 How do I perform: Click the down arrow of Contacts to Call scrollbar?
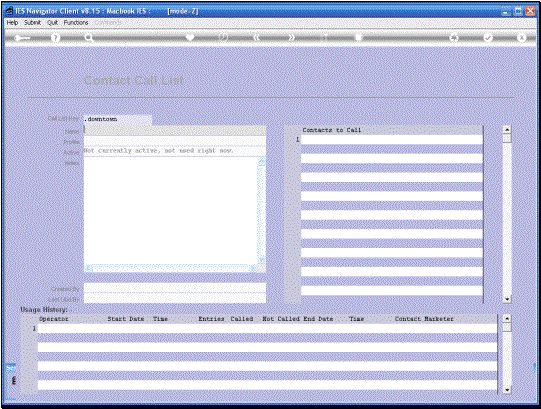coord(507,299)
